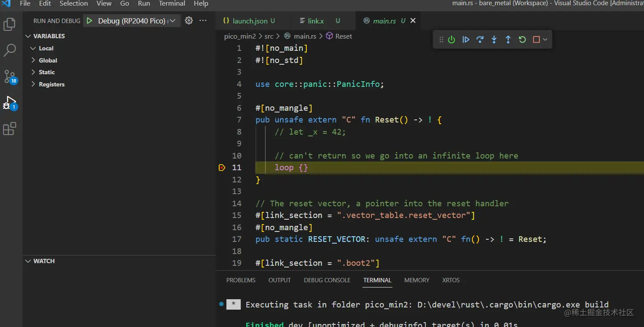
Task: Collapse the Local variables scope
Action: pyautogui.click(x=33, y=48)
